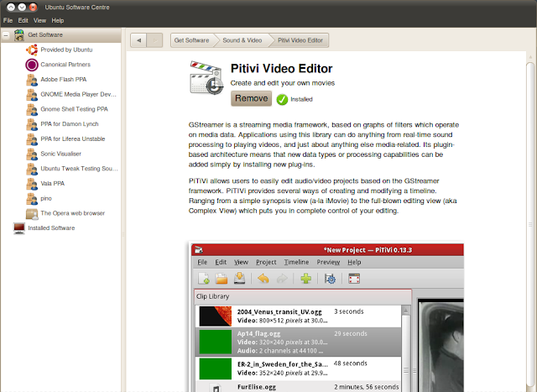
Task: Click the Opera web browser source icon
Action: coord(32,213)
